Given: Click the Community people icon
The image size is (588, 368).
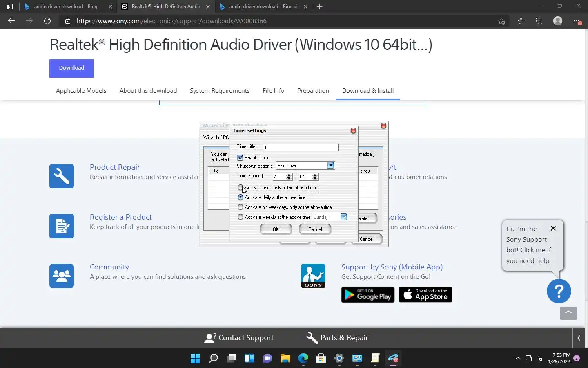Looking at the screenshot, I should (x=62, y=276).
